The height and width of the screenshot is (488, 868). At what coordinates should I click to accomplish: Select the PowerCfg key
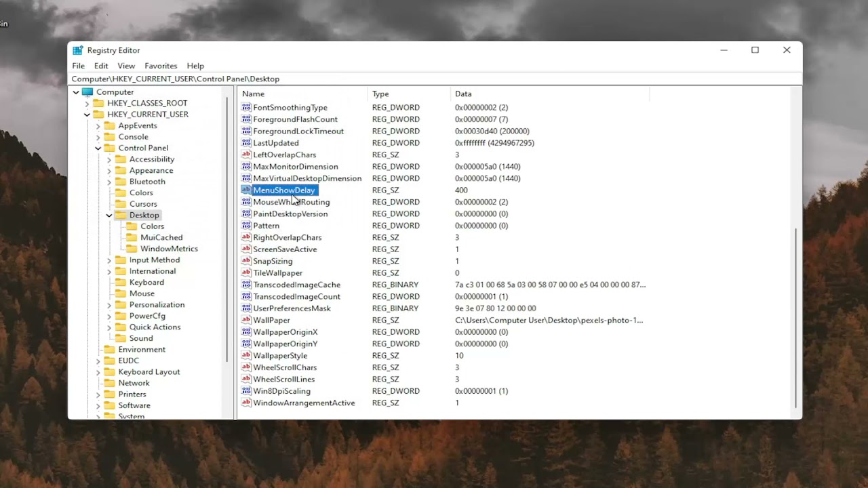147,316
